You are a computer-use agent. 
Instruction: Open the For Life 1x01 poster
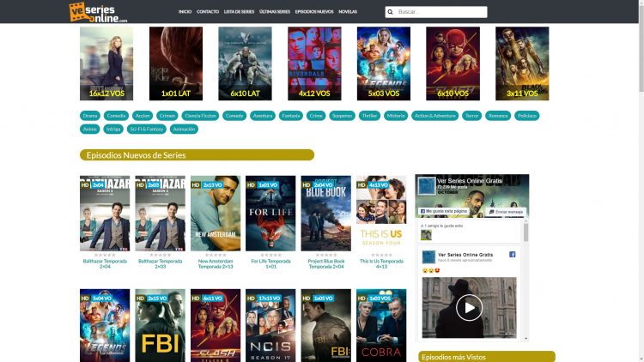pos(270,214)
